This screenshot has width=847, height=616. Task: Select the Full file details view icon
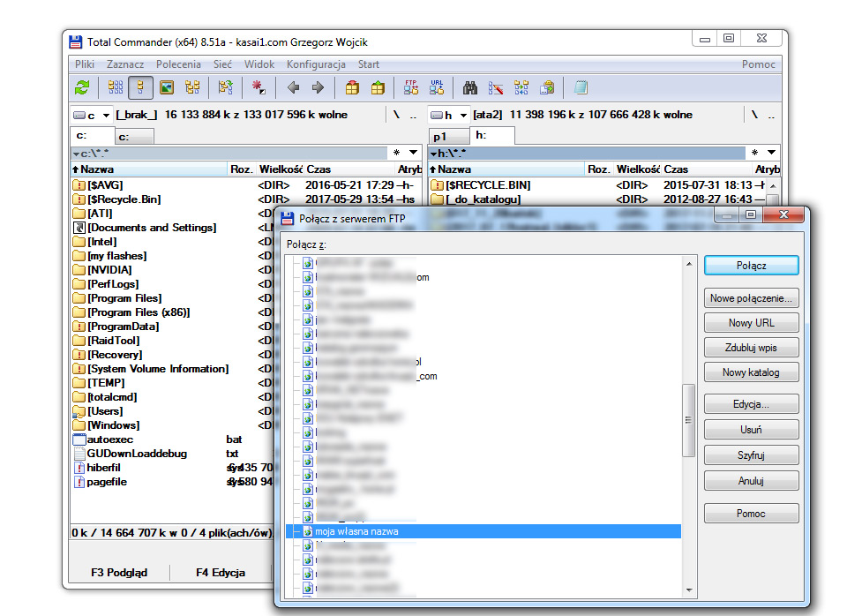[140, 87]
